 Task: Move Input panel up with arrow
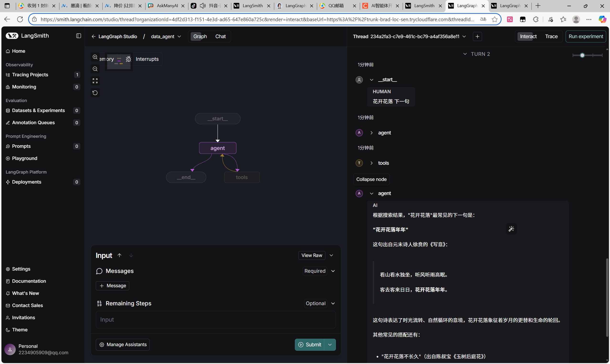119,255
